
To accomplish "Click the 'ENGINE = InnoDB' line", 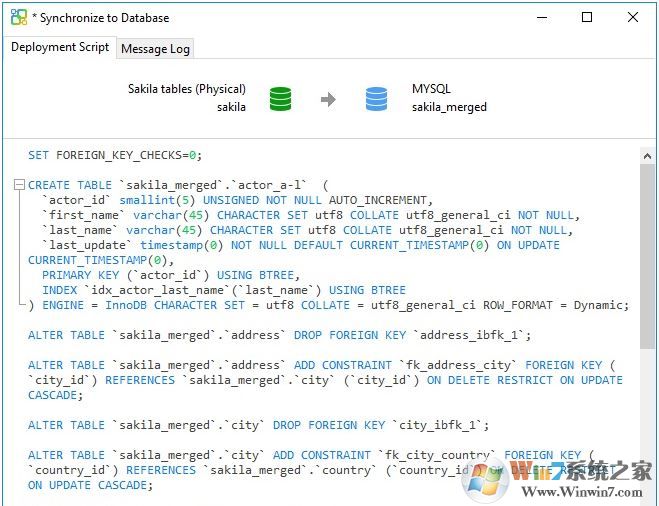I will tap(329, 306).
